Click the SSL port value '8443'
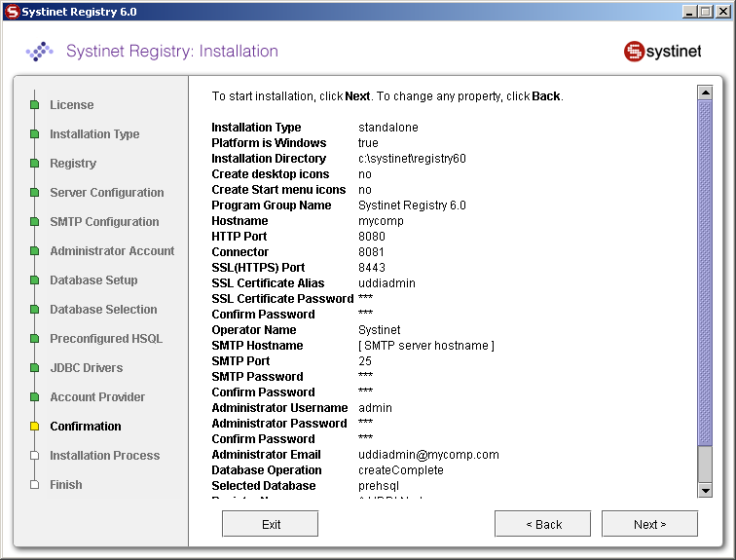 pyautogui.click(x=372, y=268)
